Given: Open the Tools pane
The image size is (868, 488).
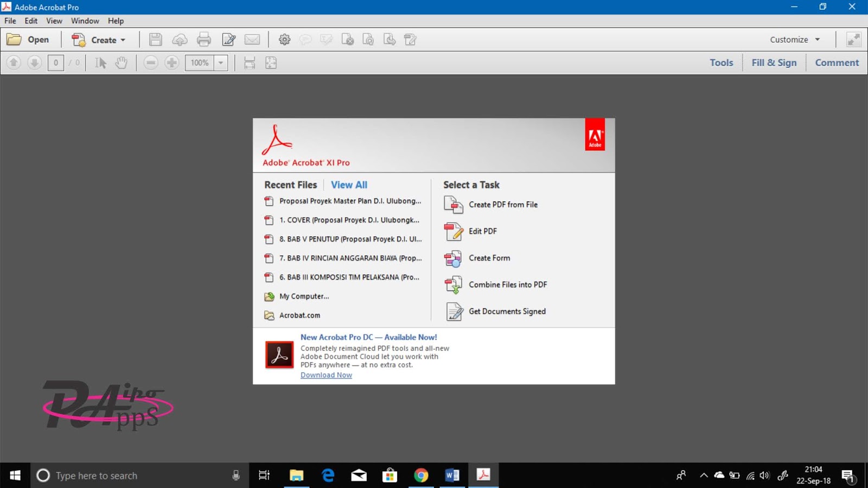Looking at the screenshot, I should tap(721, 62).
